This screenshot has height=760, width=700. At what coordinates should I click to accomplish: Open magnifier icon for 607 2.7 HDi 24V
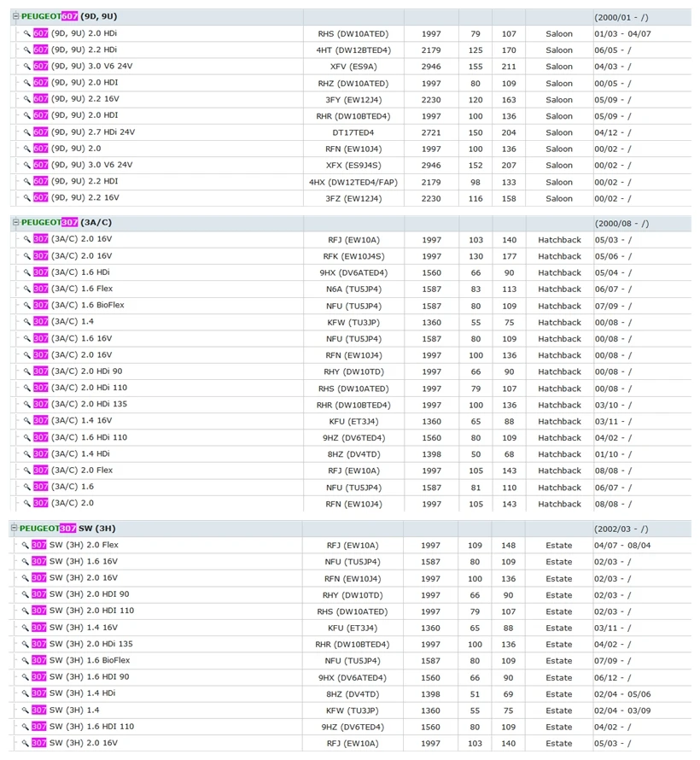point(26,132)
